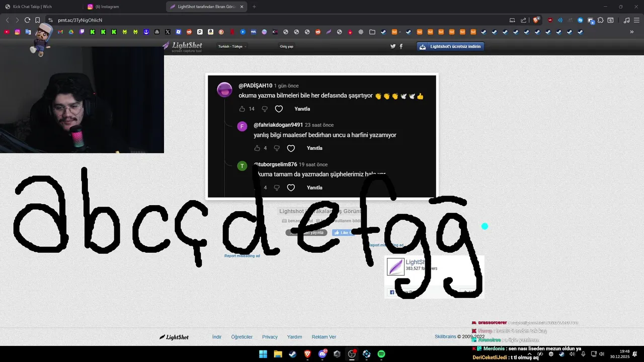The width and height of the screenshot is (644, 362).
Task: Heart the reply by @tuborgselim876
Action: [291, 188]
